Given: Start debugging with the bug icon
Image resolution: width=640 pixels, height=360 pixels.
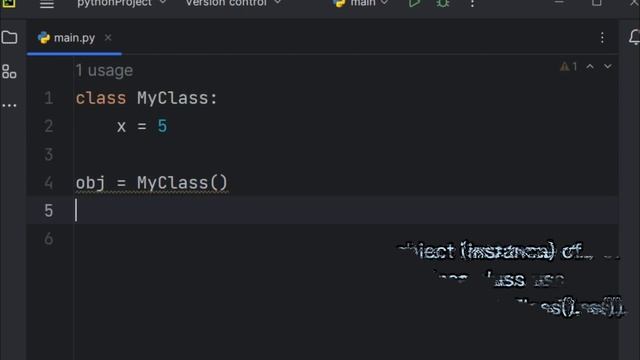Looking at the screenshot, I should [443, 3].
